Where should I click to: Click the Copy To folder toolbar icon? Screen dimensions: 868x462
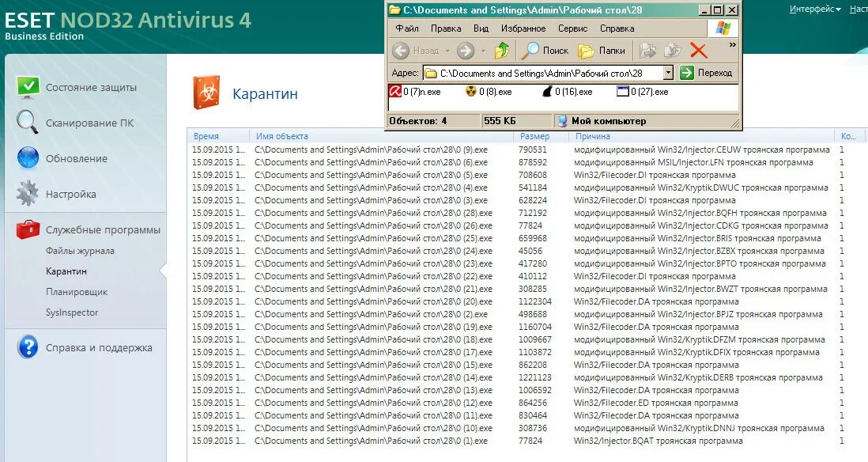673,51
